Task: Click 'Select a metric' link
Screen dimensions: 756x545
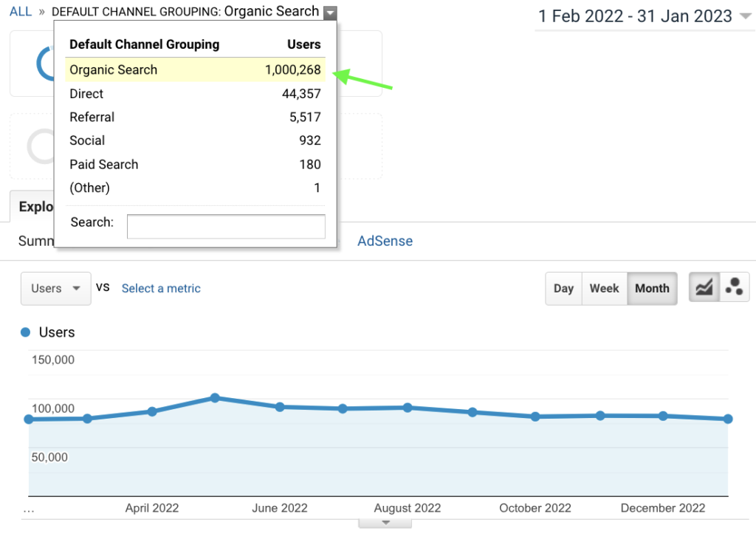Action: pos(161,289)
